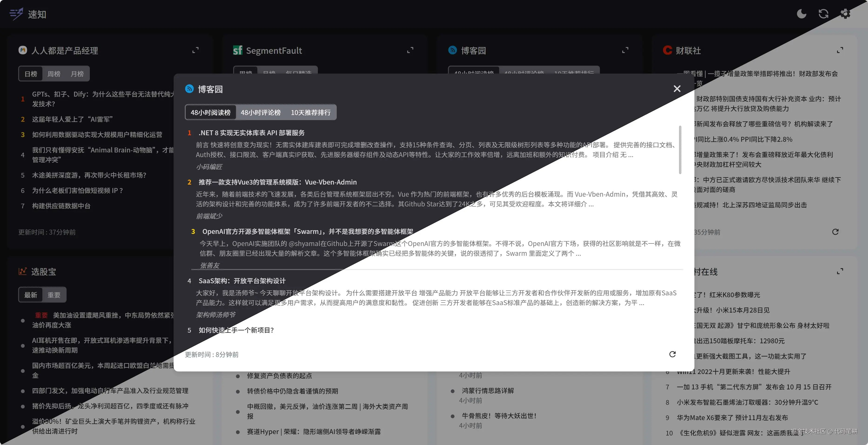The height and width of the screenshot is (445, 868).
Task: Expand the card above 红米K80 news
Action: 840,271
